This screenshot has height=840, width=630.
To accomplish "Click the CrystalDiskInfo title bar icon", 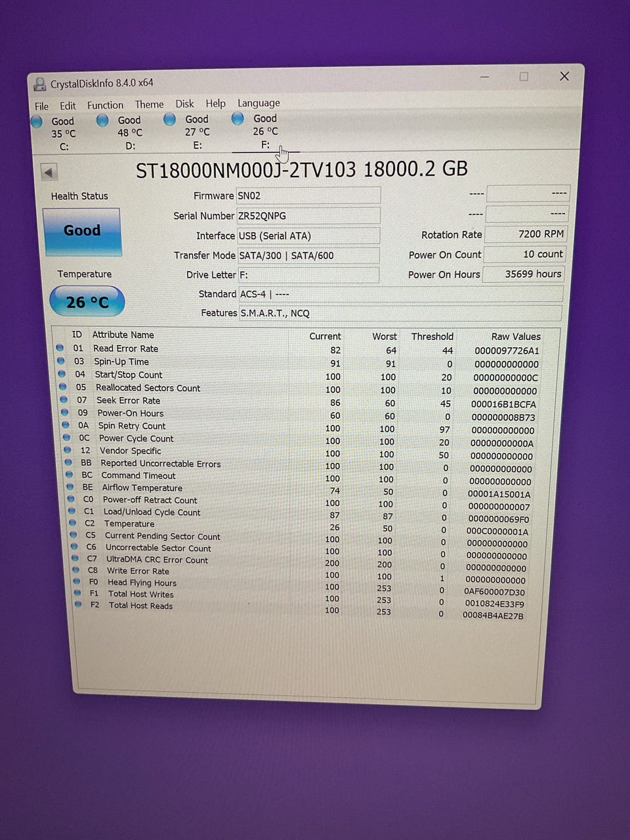I will 40,83.
